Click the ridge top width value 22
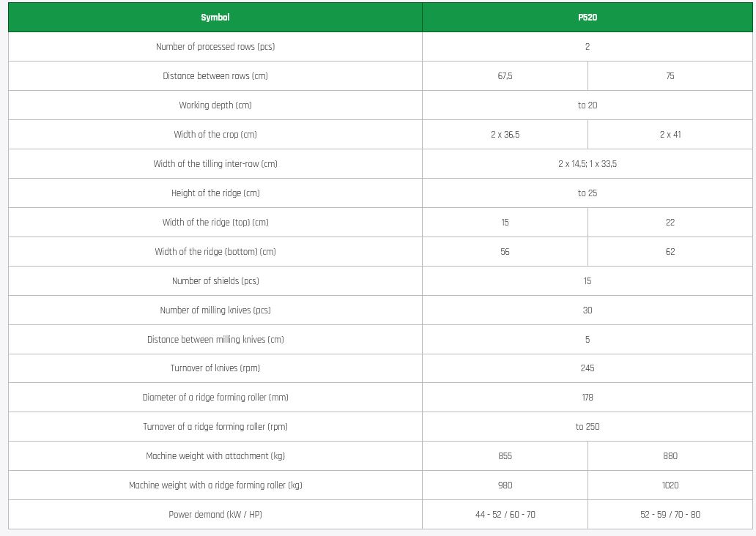Screen dimensions: 756x536 click(x=670, y=223)
